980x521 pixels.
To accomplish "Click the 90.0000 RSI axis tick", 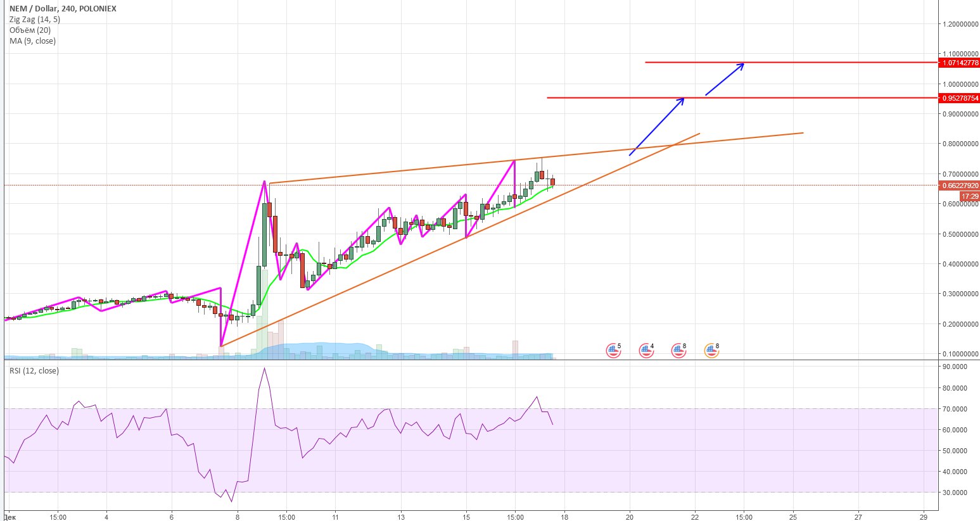I will (955, 367).
